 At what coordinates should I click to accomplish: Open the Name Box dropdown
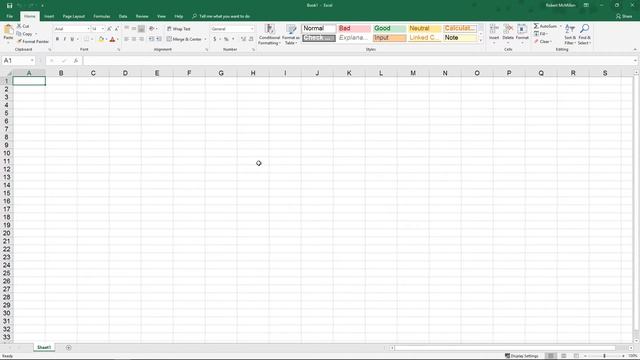coord(32,60)
